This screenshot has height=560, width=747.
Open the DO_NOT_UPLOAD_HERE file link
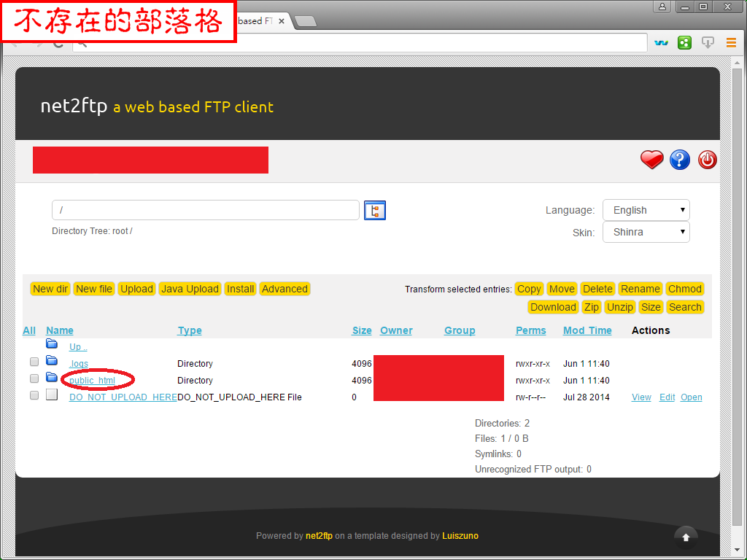[x=123, y=397]
